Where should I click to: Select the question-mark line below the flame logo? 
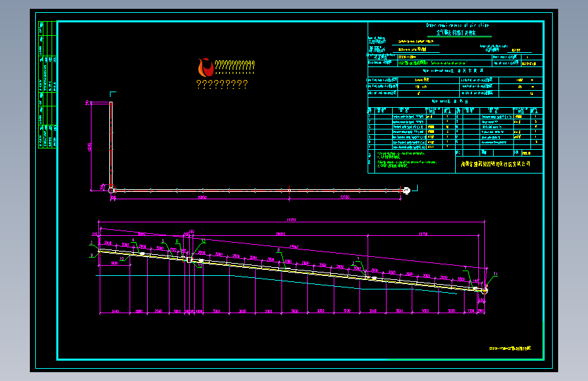[x=222, y=84]
